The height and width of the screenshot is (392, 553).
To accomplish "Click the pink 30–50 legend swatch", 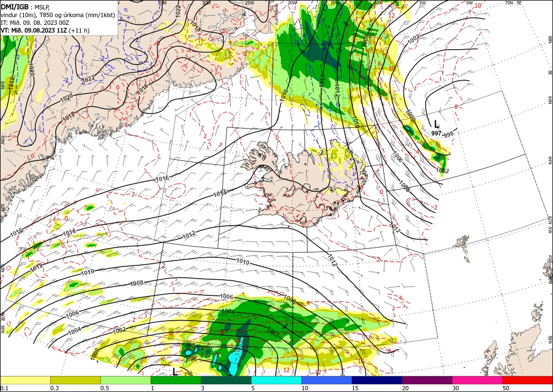I will (478, 380).
